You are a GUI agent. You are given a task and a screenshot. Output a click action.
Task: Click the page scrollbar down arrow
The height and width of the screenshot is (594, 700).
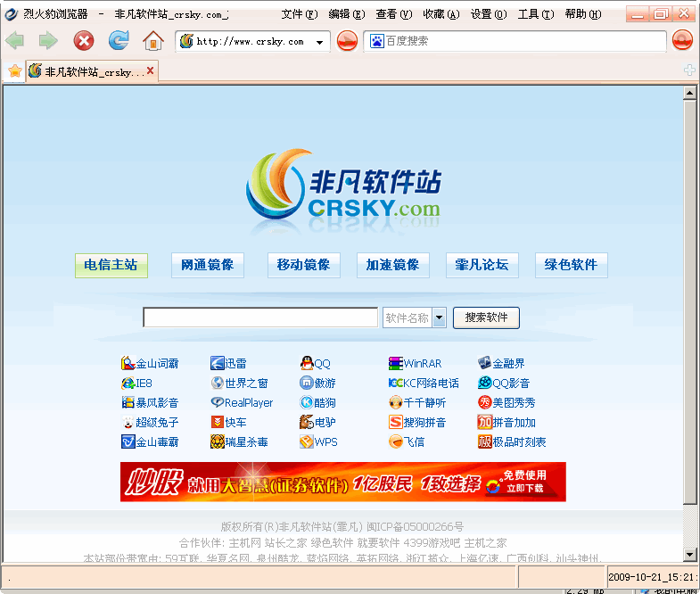[689, 554]
